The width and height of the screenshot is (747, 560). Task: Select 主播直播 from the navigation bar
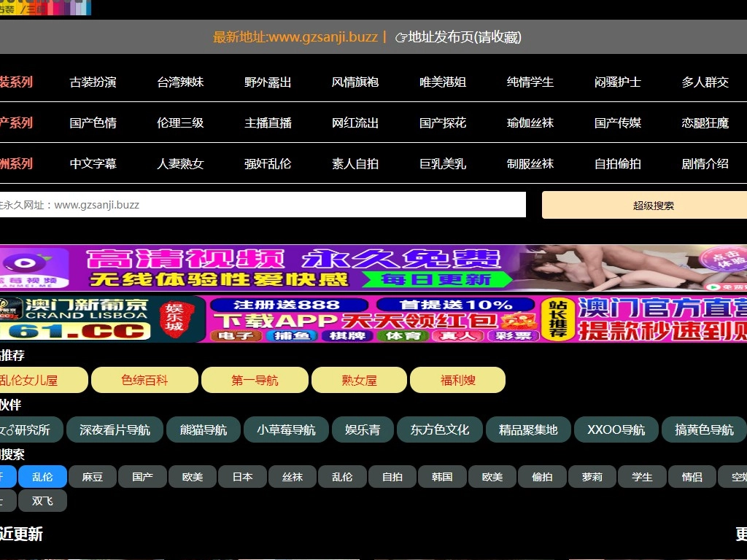click(x=267, y=122)
